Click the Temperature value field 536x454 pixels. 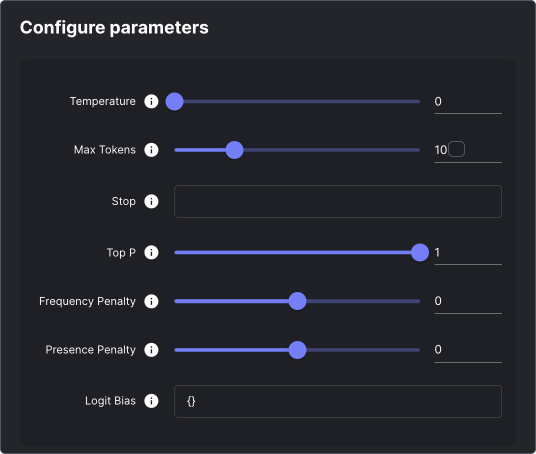[x=468, y=102]
